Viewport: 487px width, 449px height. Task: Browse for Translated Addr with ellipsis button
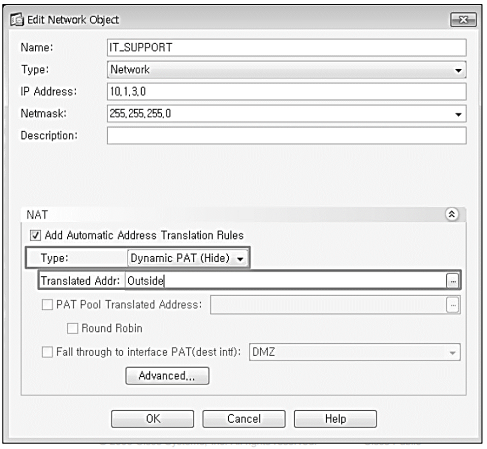(452, 281)
